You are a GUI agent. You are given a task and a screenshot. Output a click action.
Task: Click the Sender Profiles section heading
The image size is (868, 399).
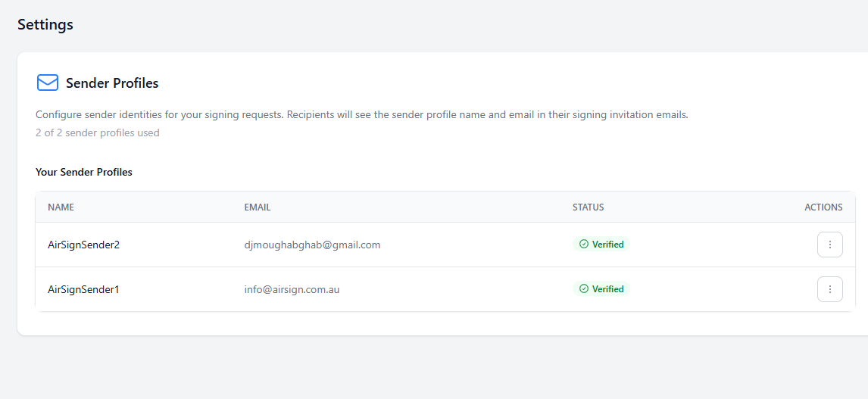pos(112,83)
